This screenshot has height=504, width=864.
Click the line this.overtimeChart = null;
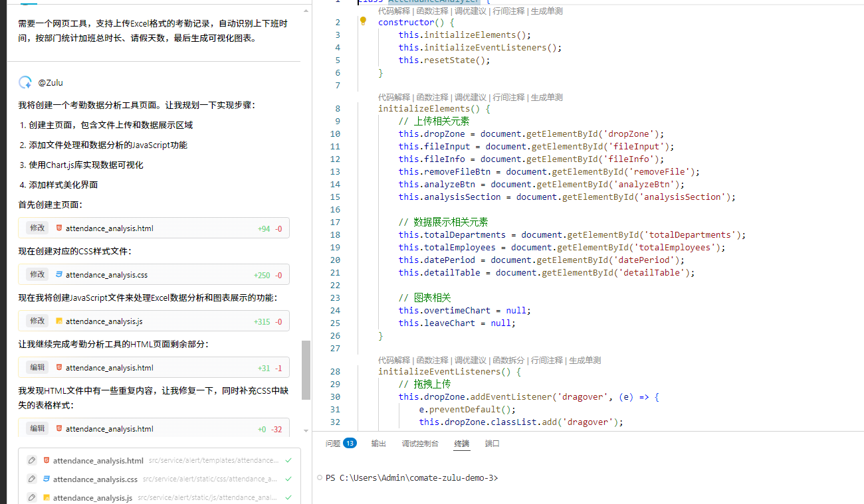[x=465, y=310]
